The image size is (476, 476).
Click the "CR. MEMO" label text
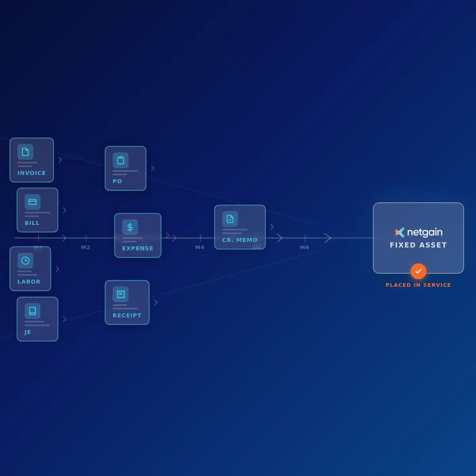click(240, 240)
